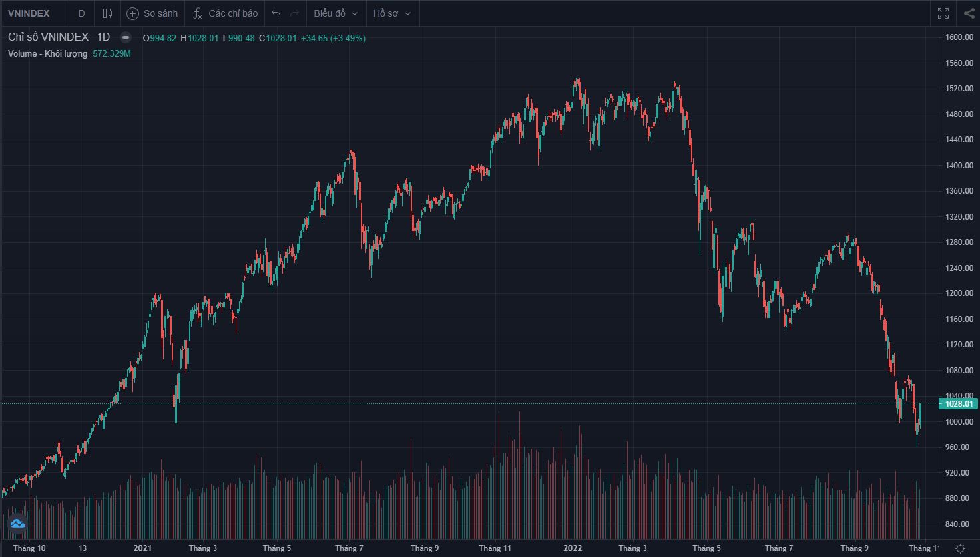Click the 1028.01 current price label
Screen dimensions: 980x557
point(959,403)
